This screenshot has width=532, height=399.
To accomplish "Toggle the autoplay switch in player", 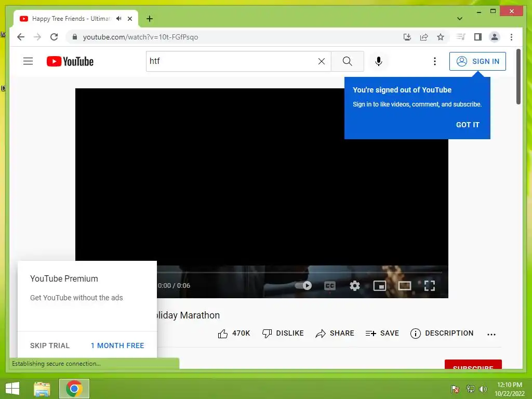I will (x=303, y=285).
